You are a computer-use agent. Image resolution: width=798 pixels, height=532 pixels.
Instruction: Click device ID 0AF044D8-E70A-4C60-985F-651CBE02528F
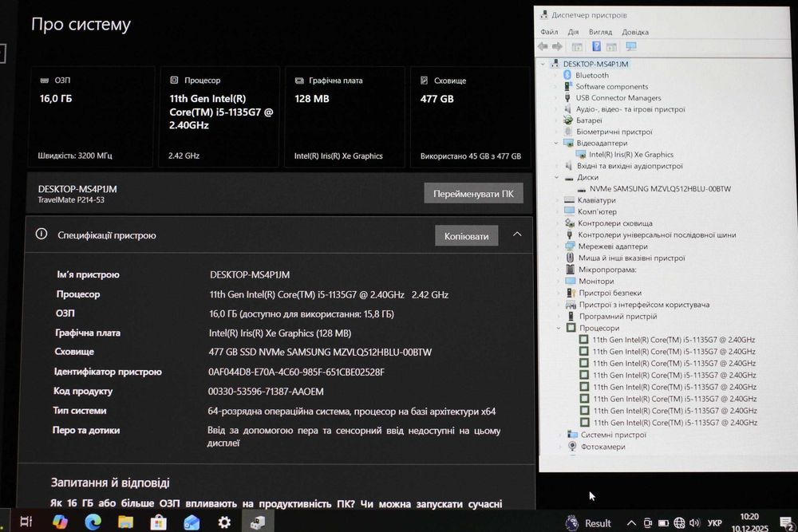coord(296,372)
